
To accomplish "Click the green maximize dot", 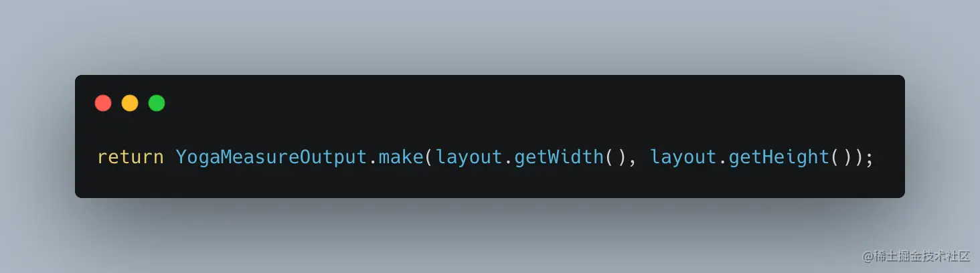I will click(x=157, y=103).
